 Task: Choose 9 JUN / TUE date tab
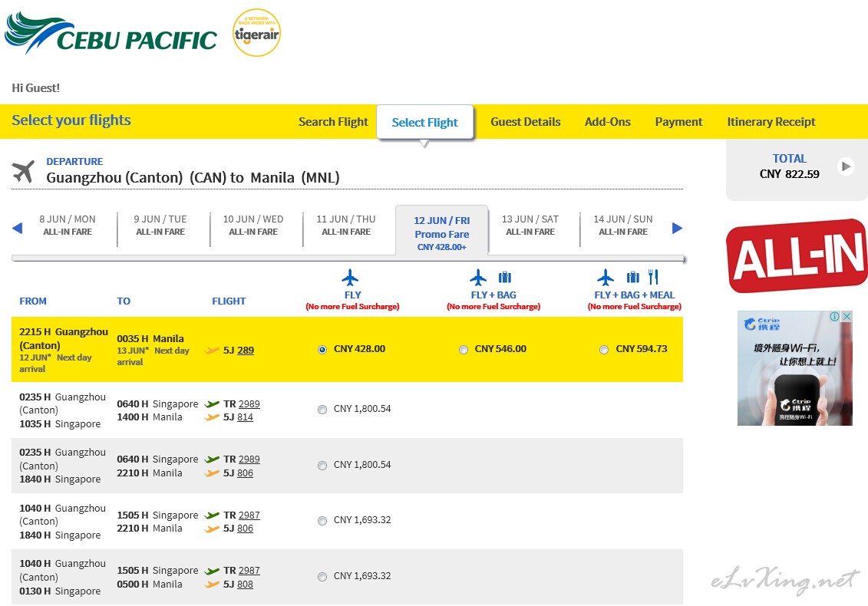[160, 226]
